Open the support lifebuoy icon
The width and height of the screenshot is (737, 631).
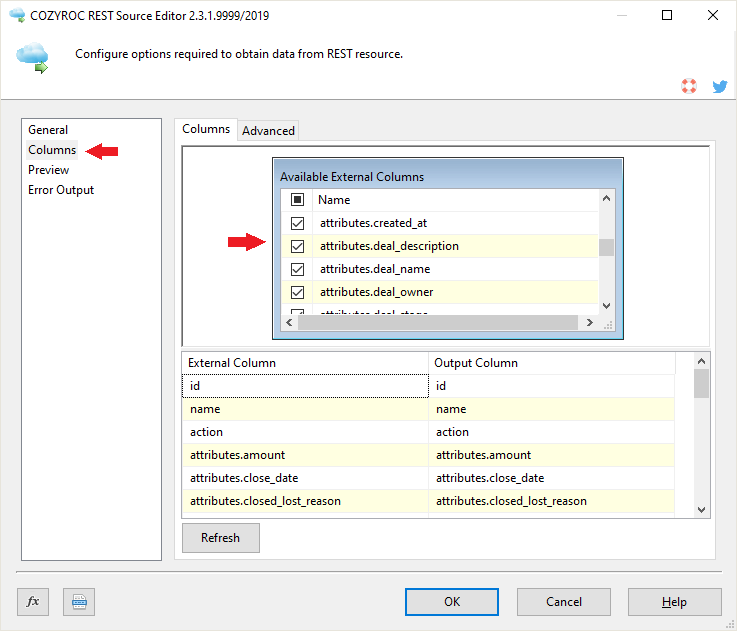(x=689, y=86)
